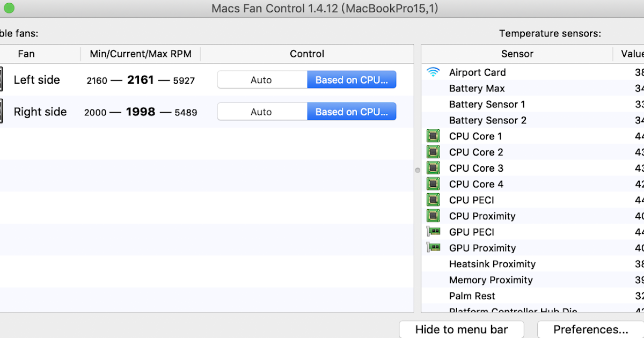Click the Hide to menu bar button

click(x=462, y=329)
